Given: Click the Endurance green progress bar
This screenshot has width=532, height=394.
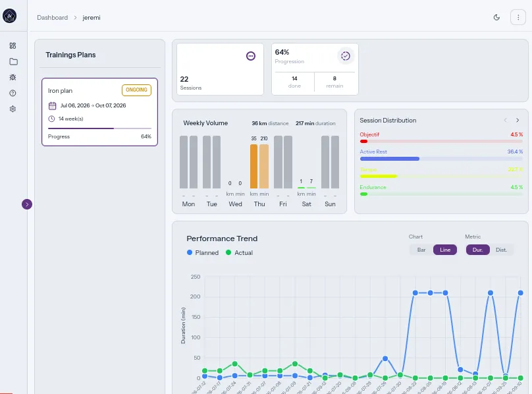Looking at the screenshot, I should tap(441, 194).
